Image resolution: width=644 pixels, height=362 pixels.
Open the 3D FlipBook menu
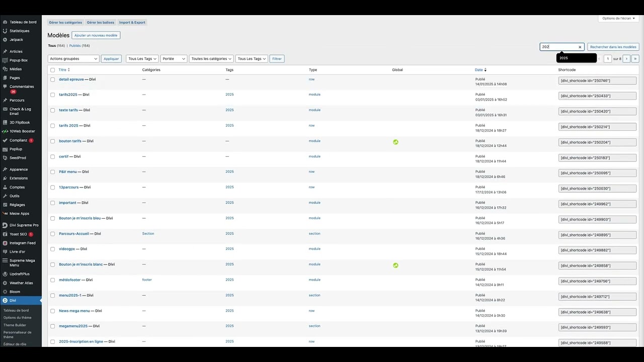[x=20, y=122]
